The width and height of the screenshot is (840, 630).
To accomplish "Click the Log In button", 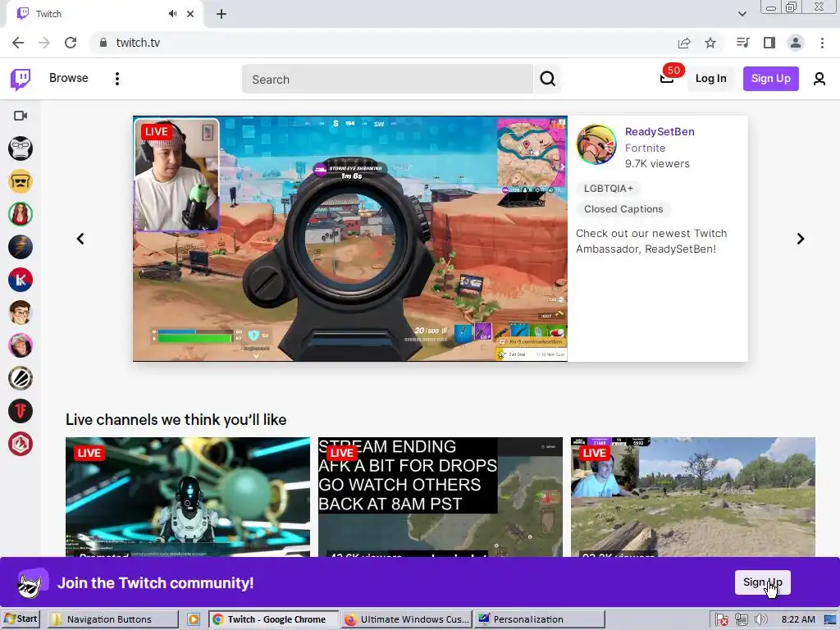I will click(x=710, y=79).
